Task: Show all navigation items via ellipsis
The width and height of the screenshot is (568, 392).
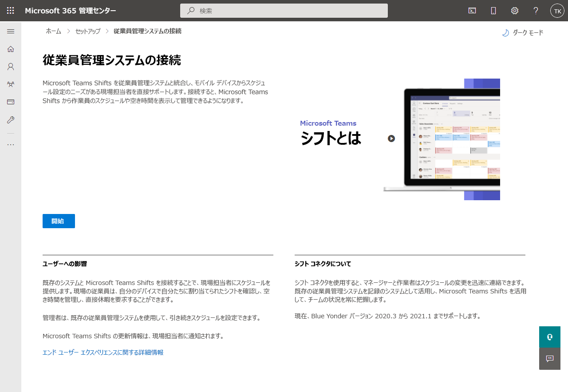Action: (x=11, y=145)
